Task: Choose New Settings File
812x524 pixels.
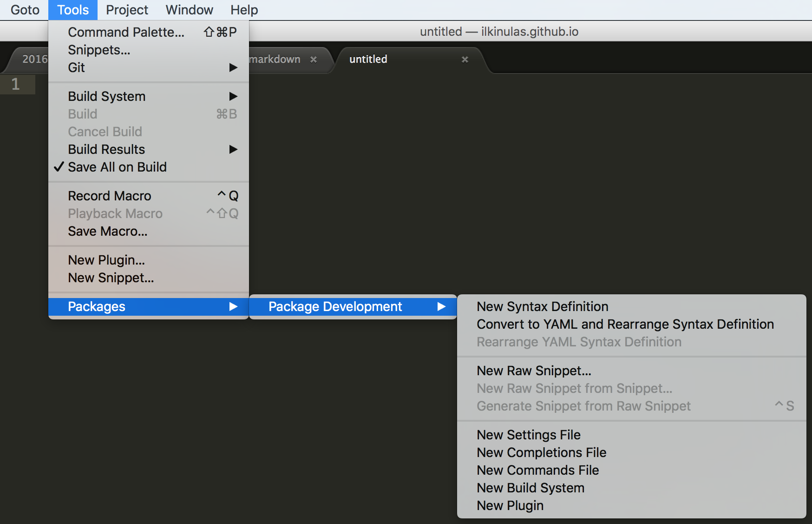Action: (632, 435)
